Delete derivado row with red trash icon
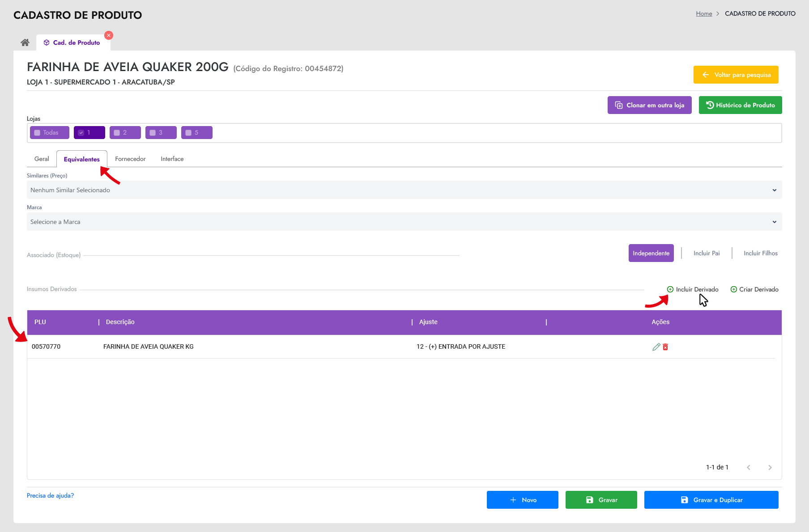This screenshot has height=532, width=809. click(665, 347)
